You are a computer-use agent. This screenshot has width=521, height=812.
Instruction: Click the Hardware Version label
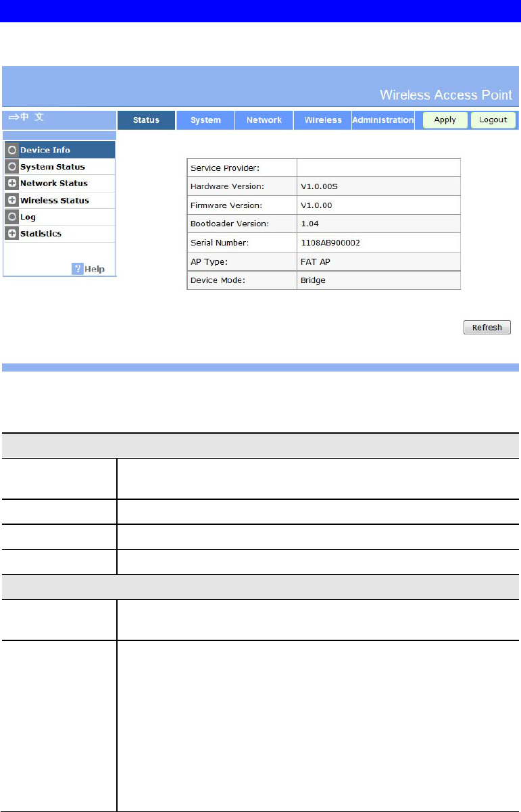[x=227, y=186]
